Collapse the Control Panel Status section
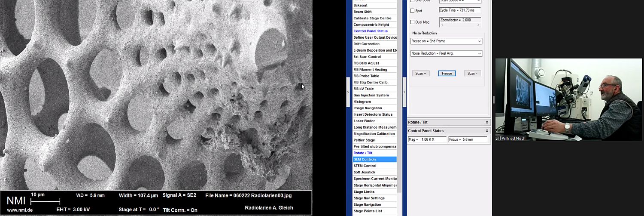 [x=486, y=131]
